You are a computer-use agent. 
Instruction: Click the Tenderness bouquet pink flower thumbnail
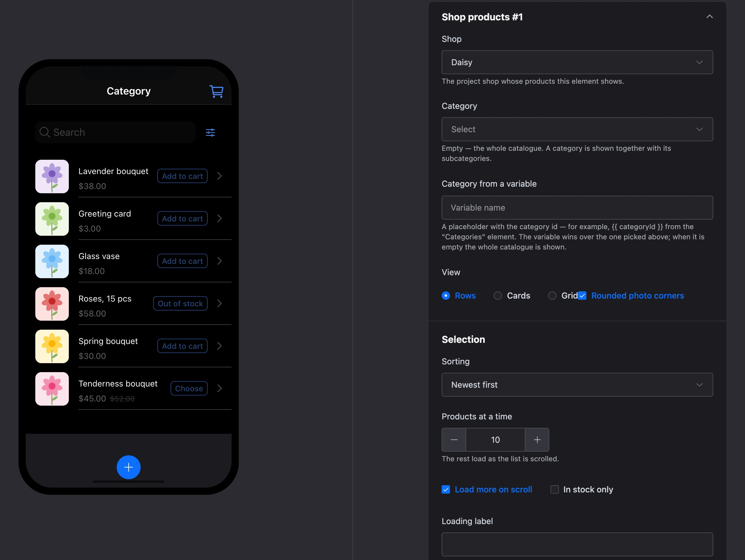(52, 388)
